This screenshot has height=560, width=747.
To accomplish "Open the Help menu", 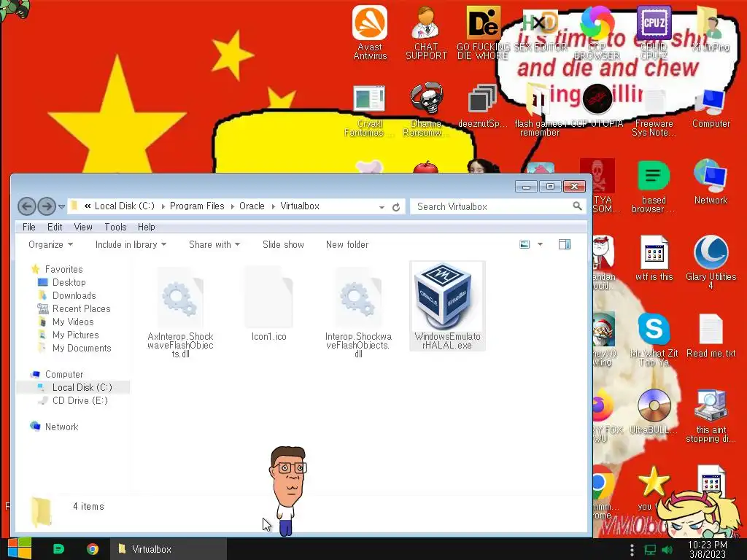I will coord(146,227).
